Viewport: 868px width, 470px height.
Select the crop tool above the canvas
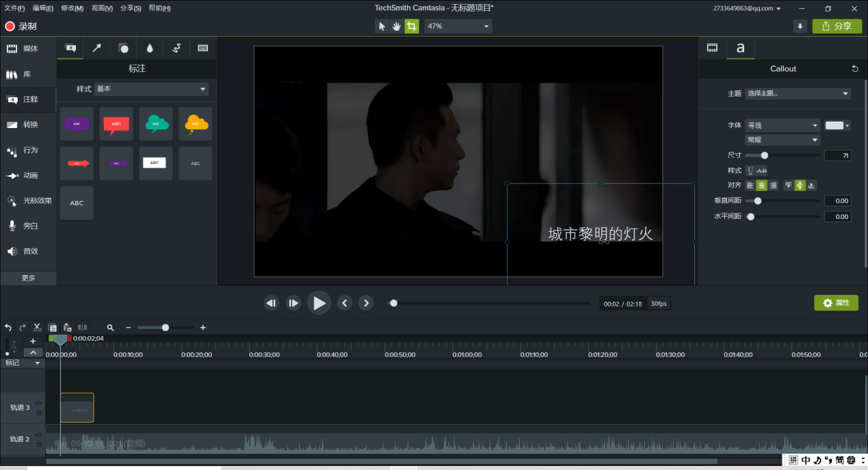(411, 26)
